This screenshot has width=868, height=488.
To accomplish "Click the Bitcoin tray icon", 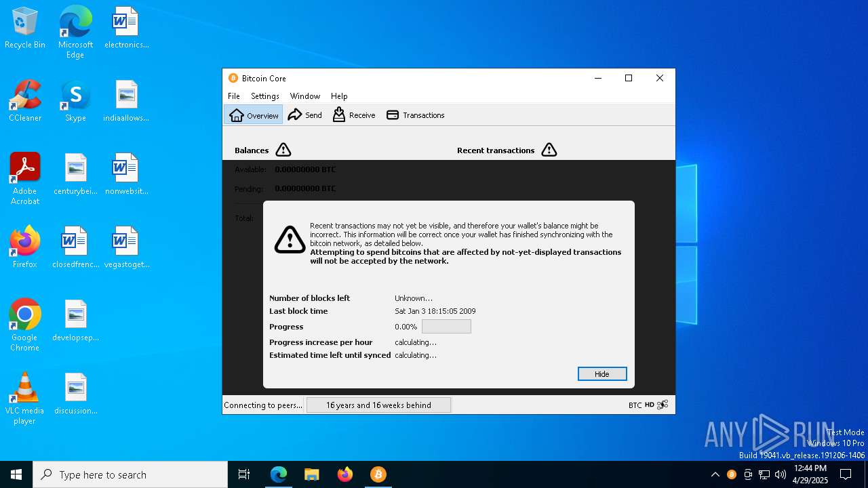I will click(732, 474).
